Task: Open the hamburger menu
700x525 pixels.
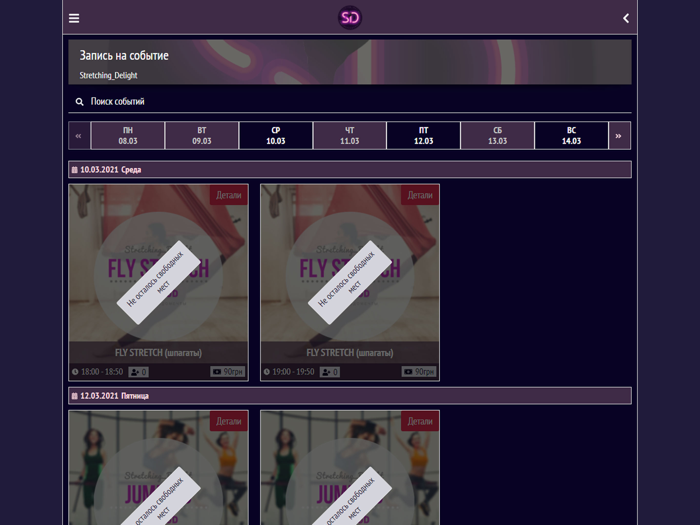Action: 74,18
